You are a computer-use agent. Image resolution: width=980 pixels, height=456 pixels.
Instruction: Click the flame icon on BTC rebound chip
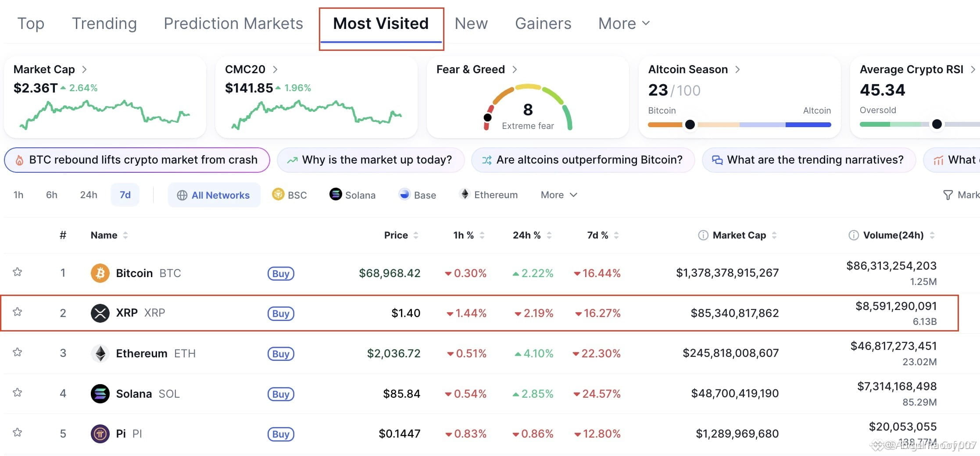point(19,160)
